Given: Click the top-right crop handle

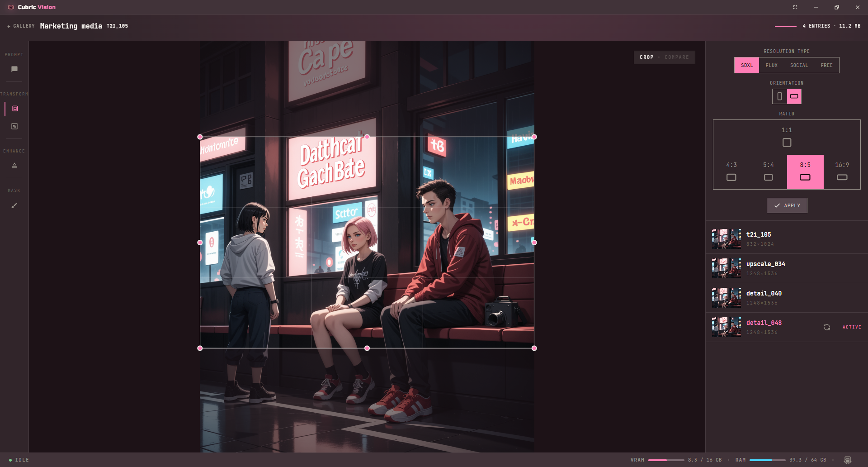Looking at the screenshot, I should coord(534,137).
